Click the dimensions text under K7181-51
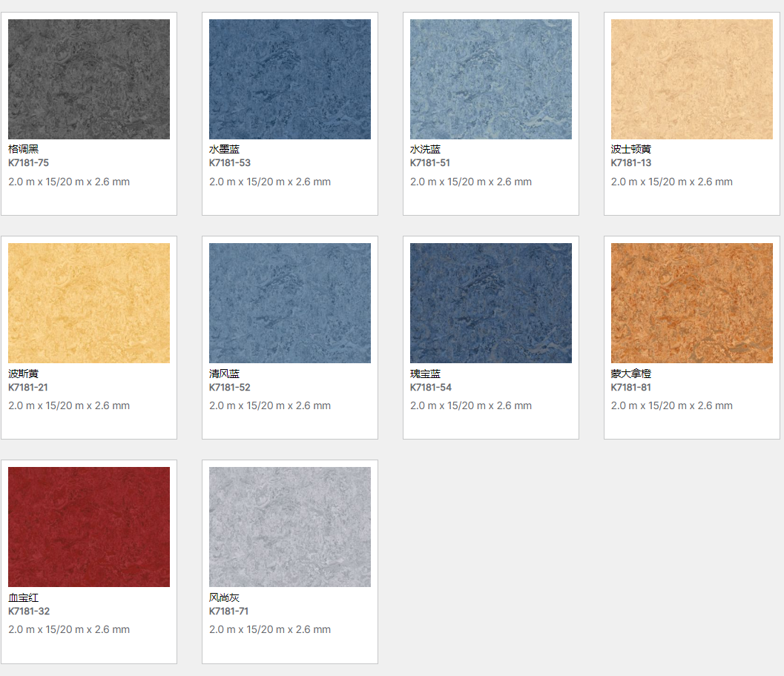The image size is (784, 676). [x=471, y=182]
